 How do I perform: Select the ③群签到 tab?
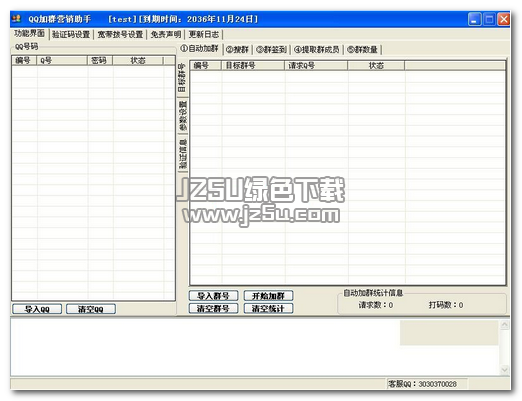tap(271, 50)
